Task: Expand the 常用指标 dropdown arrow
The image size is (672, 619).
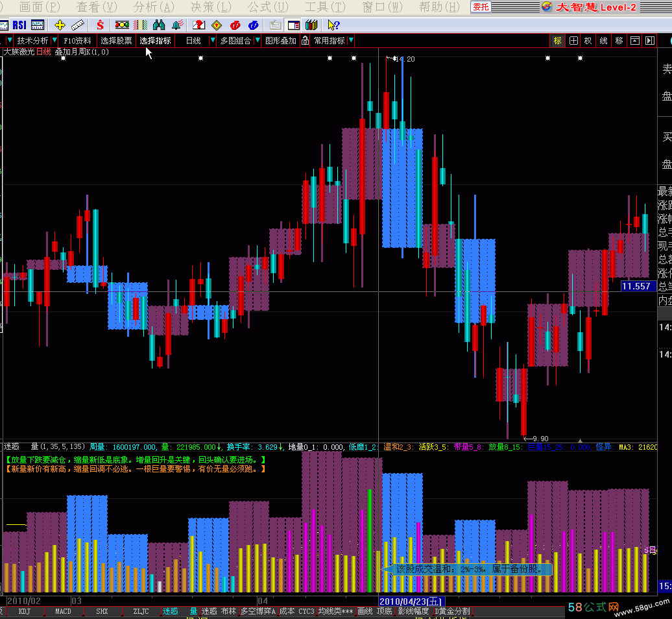Action: point(351,41)
